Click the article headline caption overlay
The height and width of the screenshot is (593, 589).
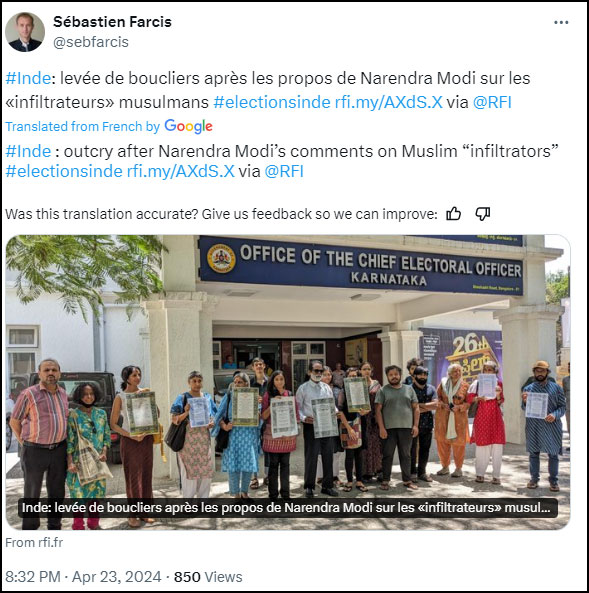[288, 508]
